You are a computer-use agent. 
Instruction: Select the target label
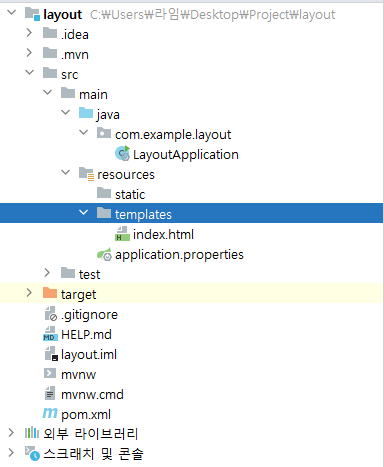tap(78, 295)
